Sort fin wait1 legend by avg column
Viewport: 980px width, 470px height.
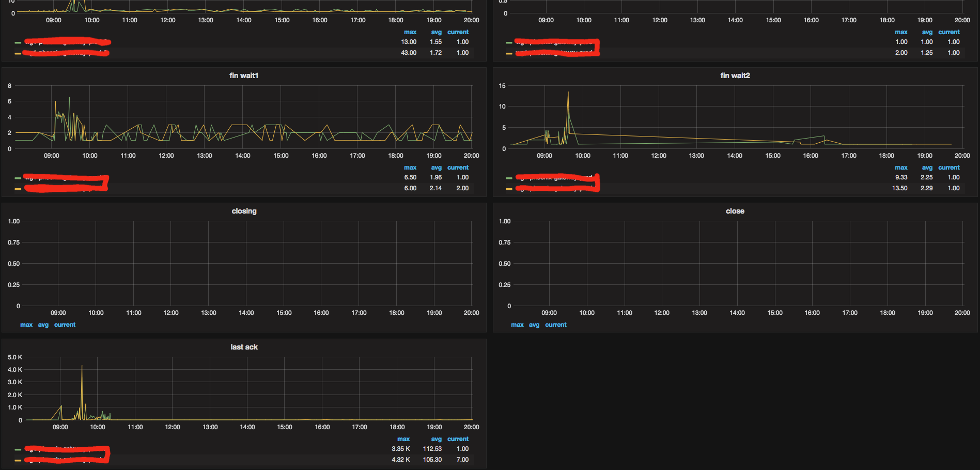point(437,168)
